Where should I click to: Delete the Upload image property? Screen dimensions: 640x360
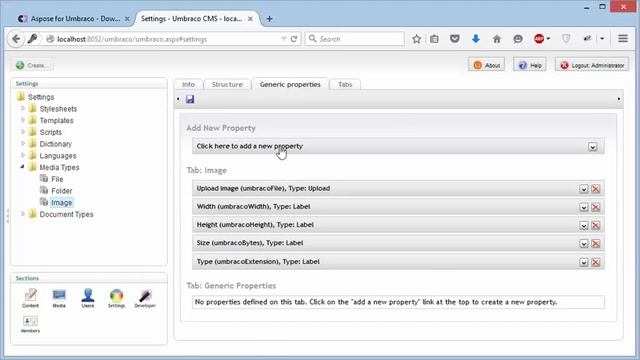point(596,189)
